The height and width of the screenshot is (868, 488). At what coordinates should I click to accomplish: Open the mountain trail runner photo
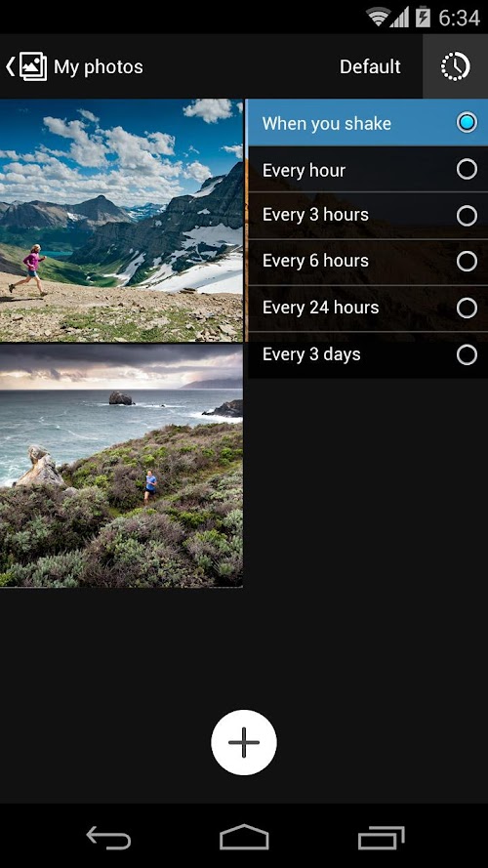click(x=121, y=220)
